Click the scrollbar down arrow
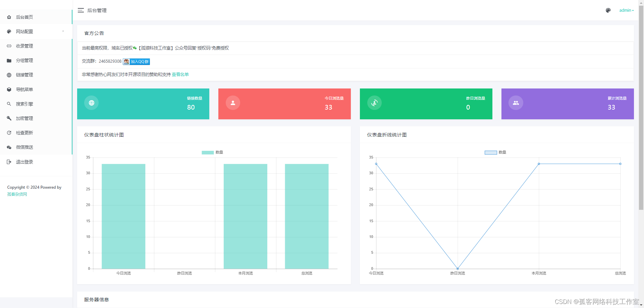The image size is (644, 308). pyautogui.click(x=641, y=305)
